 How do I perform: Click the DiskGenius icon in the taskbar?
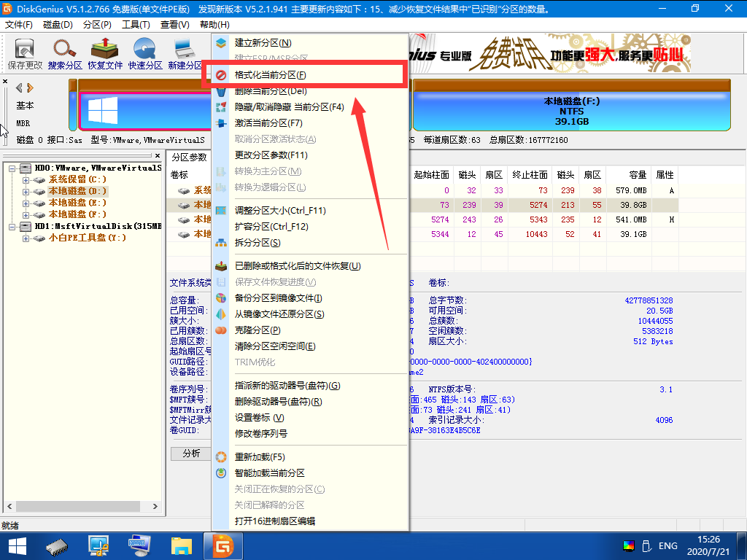pyautogui.click(x=222, y=545)
